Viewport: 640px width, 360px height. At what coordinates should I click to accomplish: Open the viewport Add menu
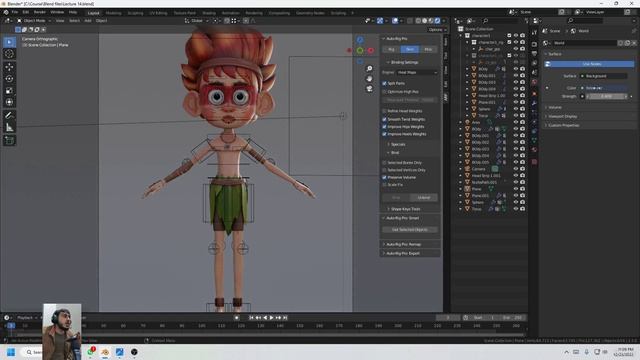(88, 20)
